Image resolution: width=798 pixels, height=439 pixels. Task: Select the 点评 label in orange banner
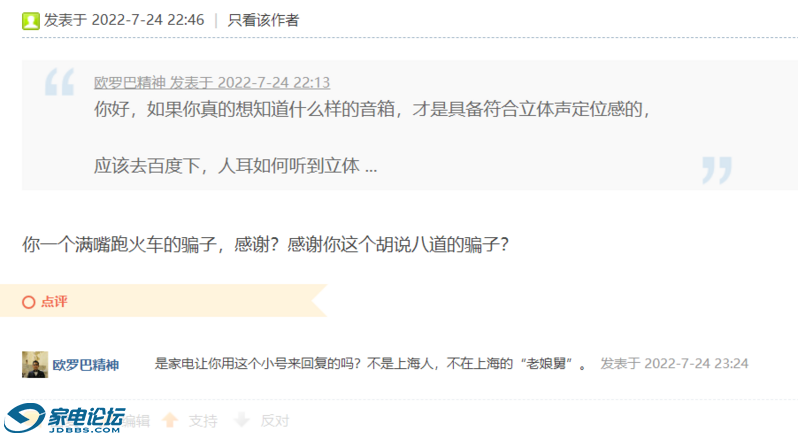[x=54, y=302]
